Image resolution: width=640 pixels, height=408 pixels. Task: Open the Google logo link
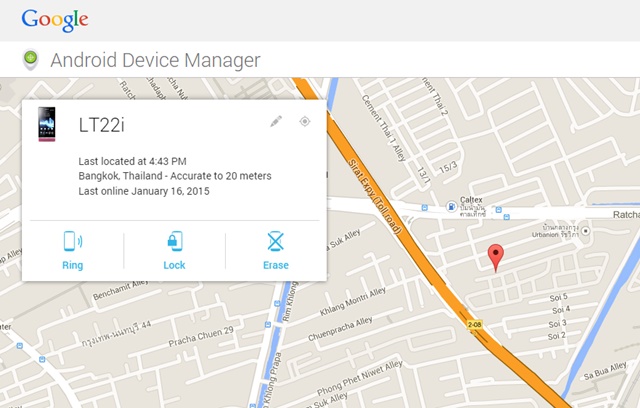coord(55,20)
